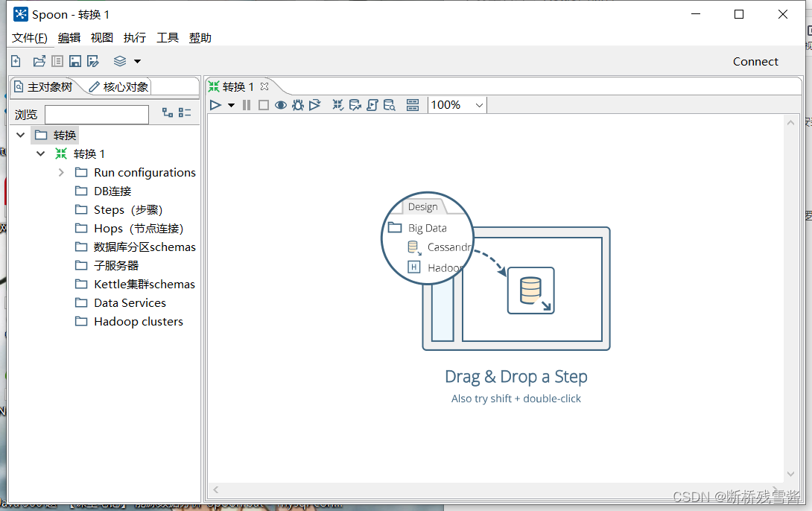Pause the running transformation
Viewport: 812px width, 511px height.
(x=247, y=105)
